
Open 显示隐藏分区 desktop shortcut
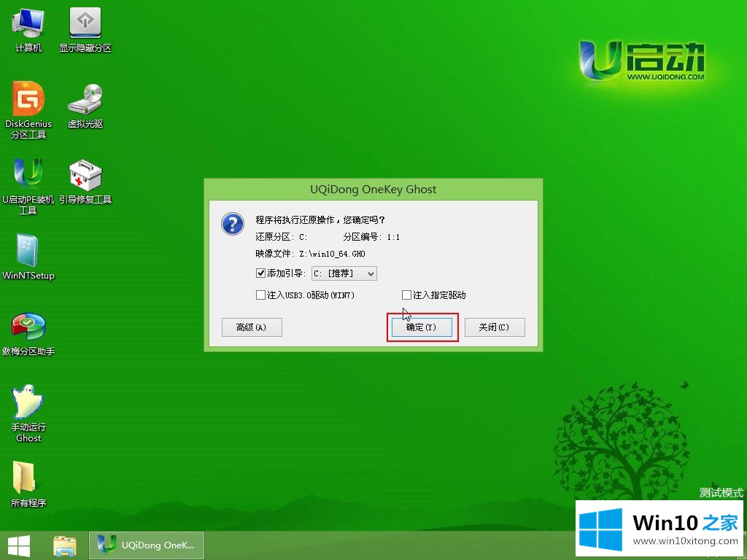tap(85, 29)
